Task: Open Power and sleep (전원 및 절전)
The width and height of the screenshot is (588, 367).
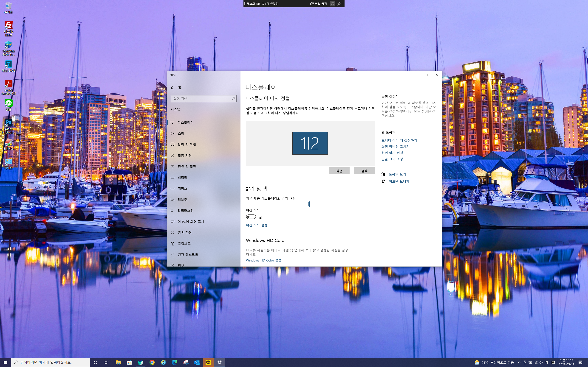Action: pyautogui.click(x=186, y=167)
